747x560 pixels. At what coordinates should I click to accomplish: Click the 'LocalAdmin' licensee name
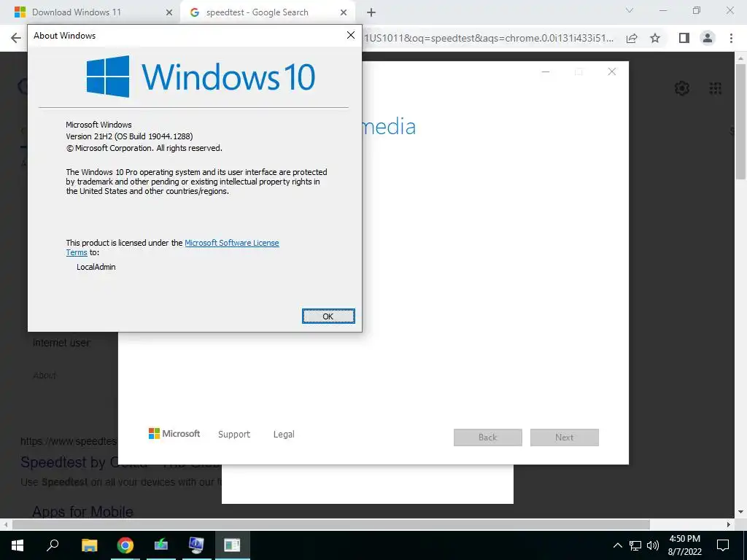96,267
